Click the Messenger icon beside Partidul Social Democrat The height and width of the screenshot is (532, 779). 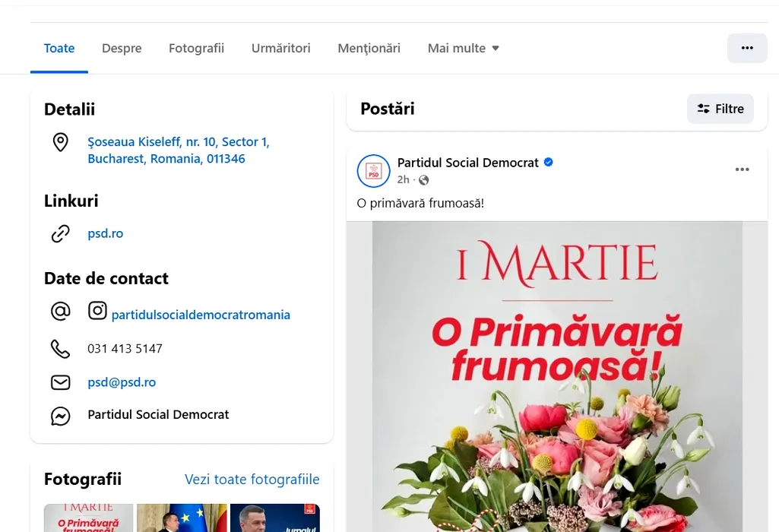[x=60, y=416]
